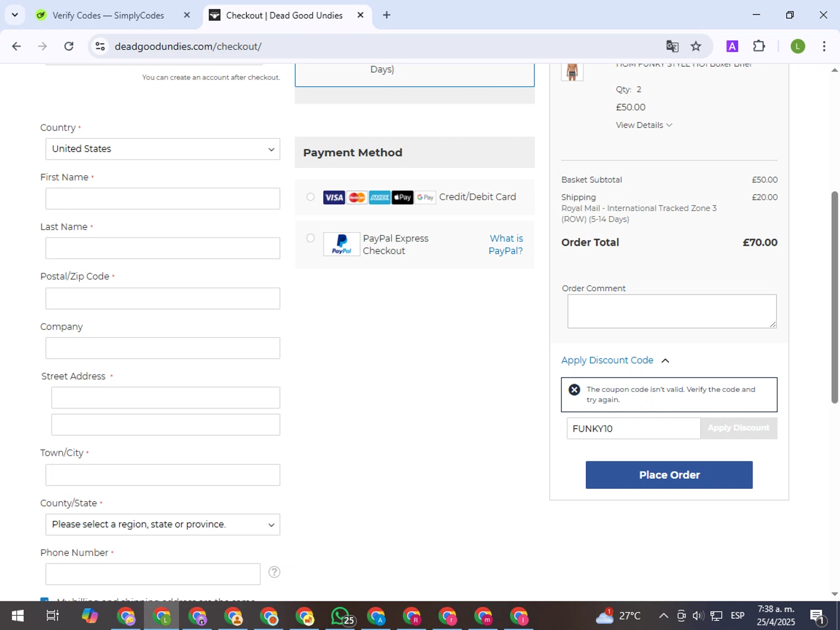Open WhatsApp from the taskbar

(342, 617)
